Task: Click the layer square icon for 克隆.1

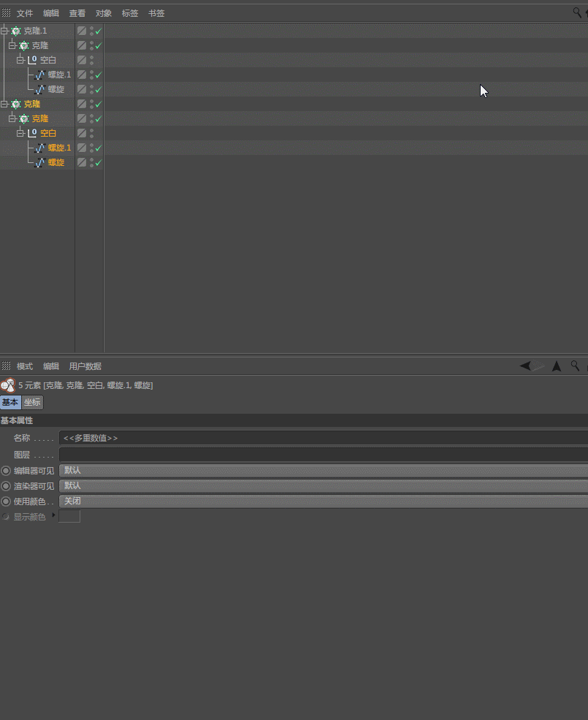Action: [82, 31]
